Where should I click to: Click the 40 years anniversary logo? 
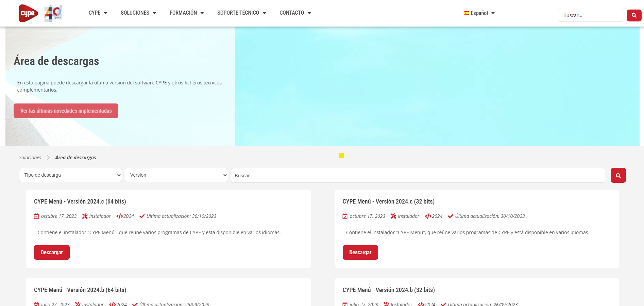53,13
